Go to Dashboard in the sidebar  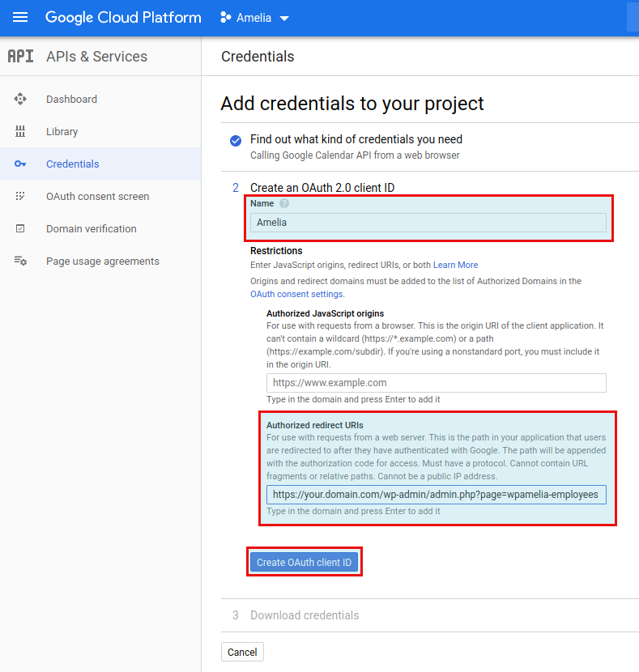71,99
